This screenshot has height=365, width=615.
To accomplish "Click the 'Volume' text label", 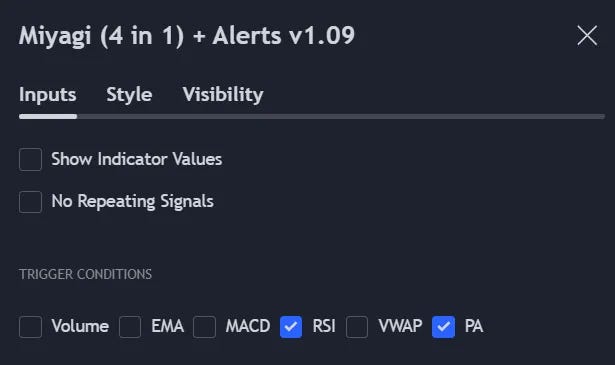I will pos(80,326).
